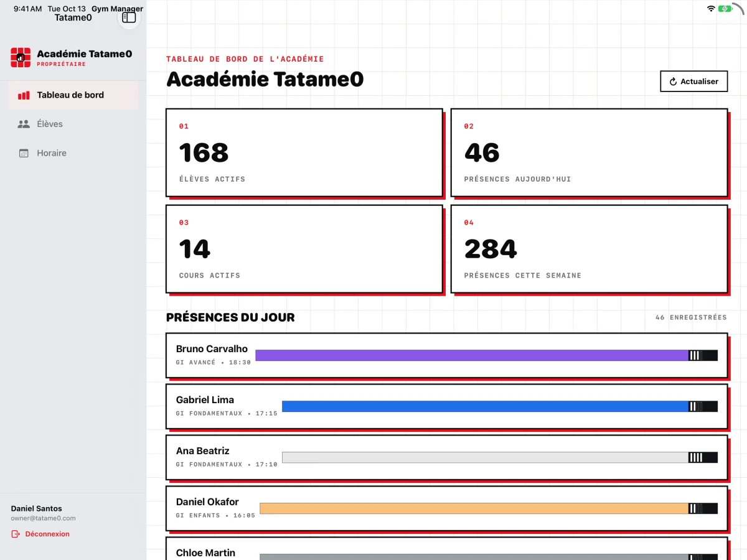Click the owner@tatame0.com email
Screen dimensions: 747x560
[x=43, y=518]
